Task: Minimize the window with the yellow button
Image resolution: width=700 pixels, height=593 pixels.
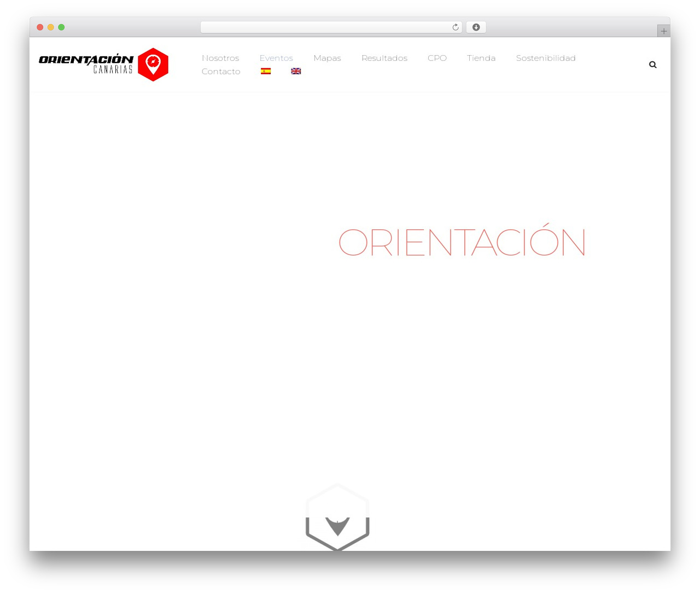Action: [x=50, y=27]
